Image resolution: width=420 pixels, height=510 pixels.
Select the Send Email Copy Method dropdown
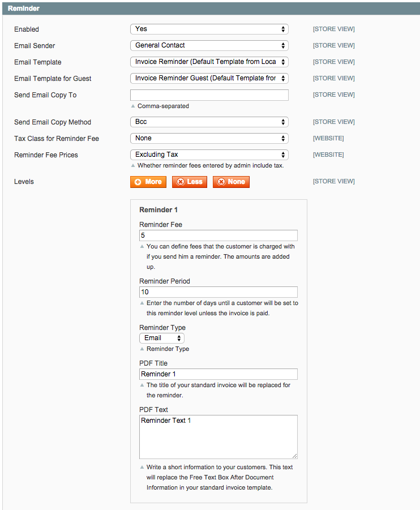pos(209,122)
